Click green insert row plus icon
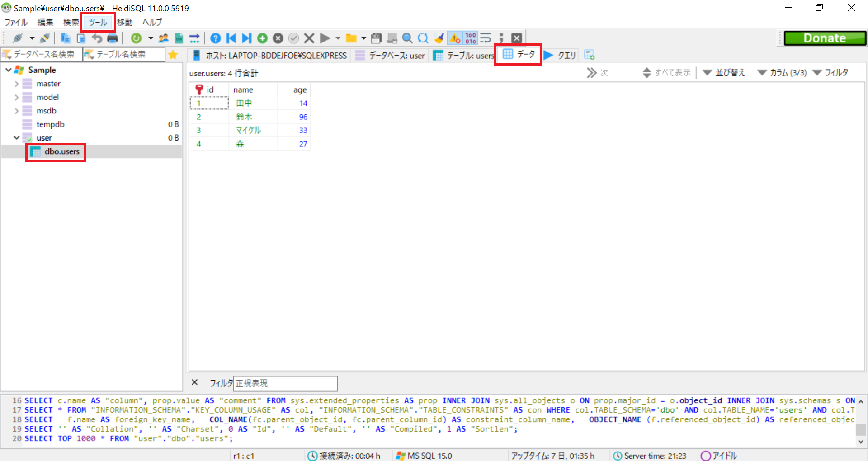 [262, 38]
